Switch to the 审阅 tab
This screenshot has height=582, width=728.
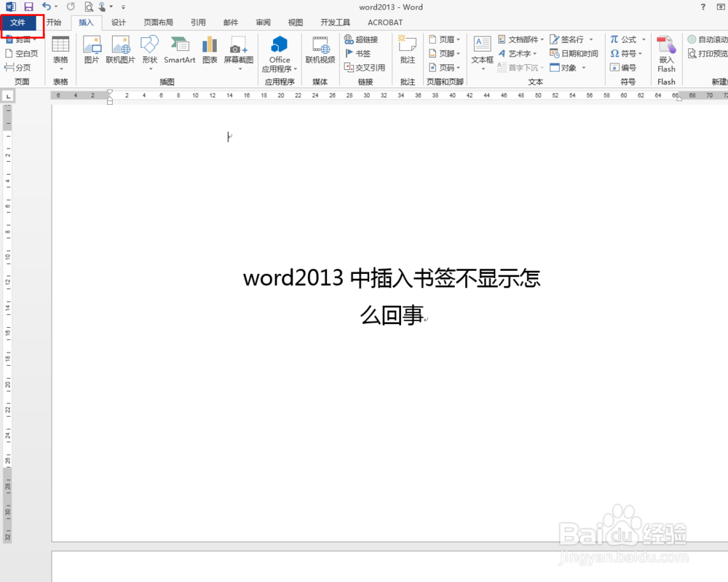[x=263, y=23]
